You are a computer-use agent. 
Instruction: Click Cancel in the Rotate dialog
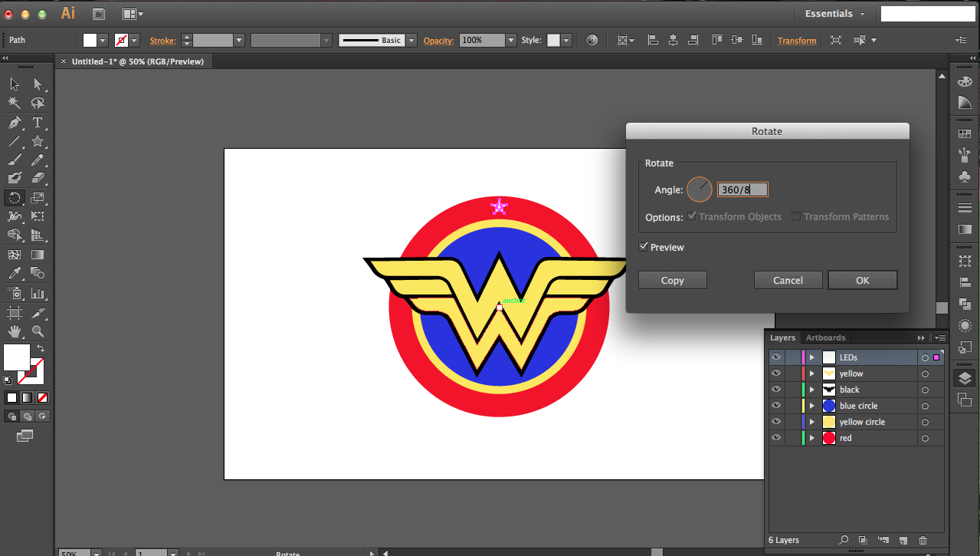[788, 280]
